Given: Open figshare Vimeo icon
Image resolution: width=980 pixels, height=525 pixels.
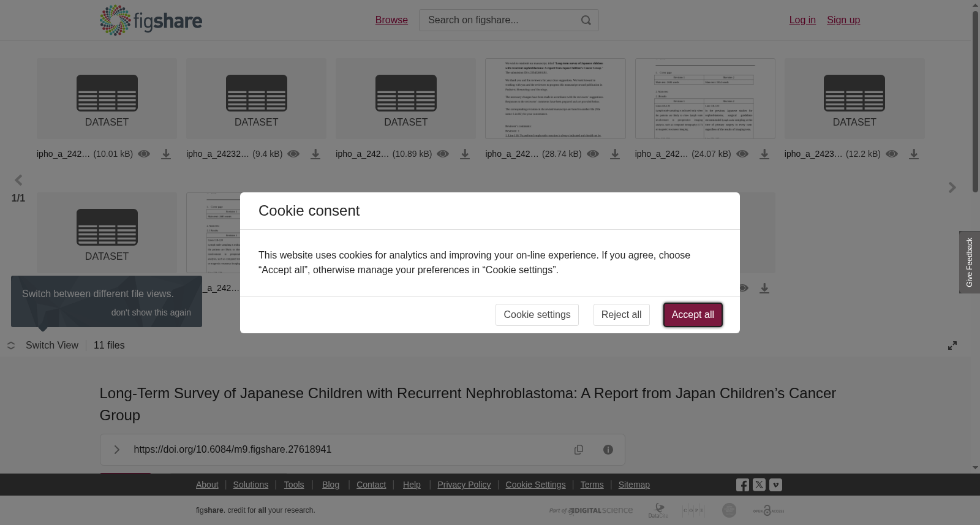Looking at the screenshot, I should (x=775, y=485).
